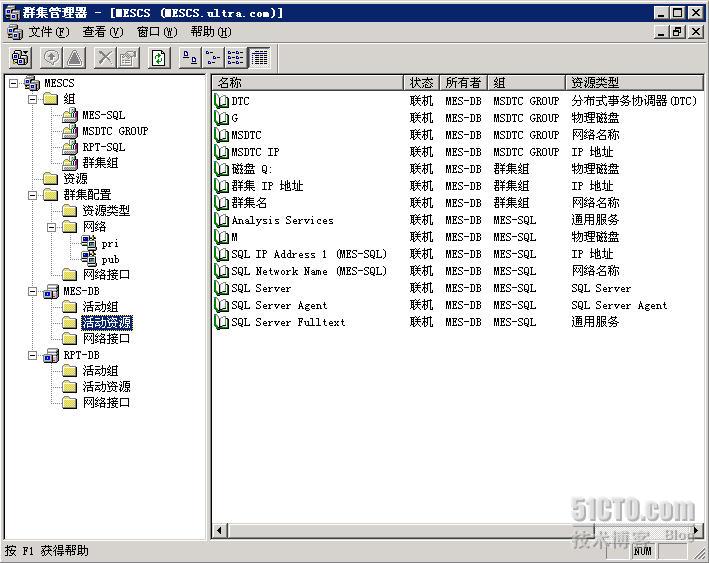
Task: Select the SQL Server Fulltext resource row
Action: [x=457, y=322]
